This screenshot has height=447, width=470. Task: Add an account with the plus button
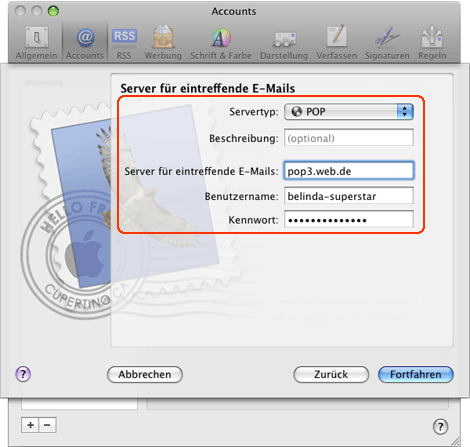30,425
